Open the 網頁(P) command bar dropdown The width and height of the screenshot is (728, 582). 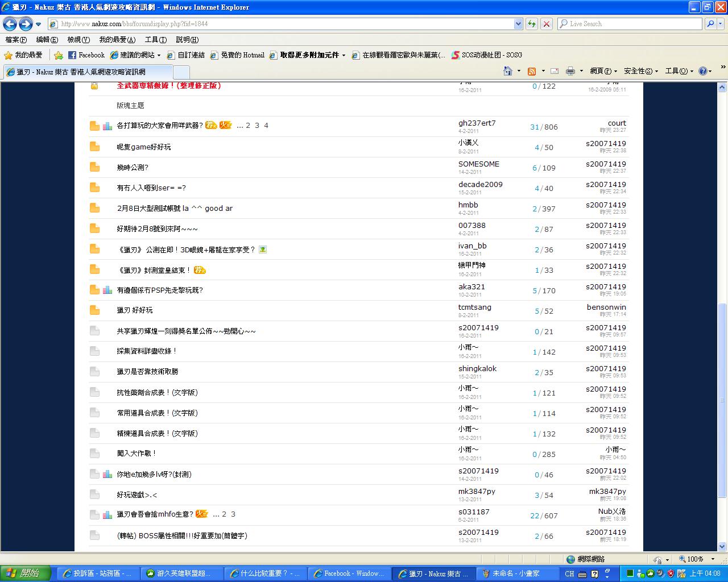(x=603, y=71)
